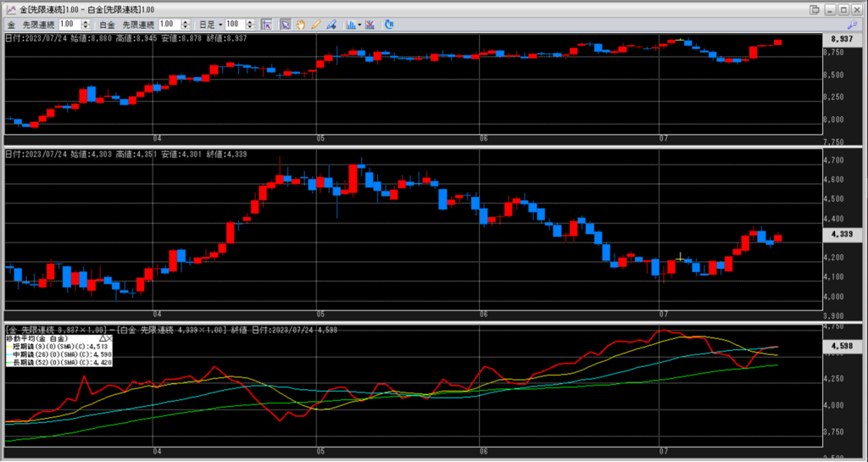Activate the hand pan tool

click(301, 25)
